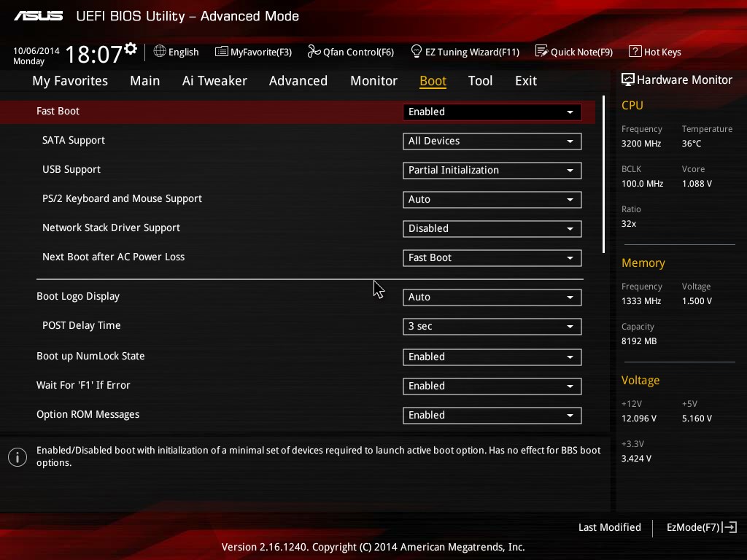
Task: Select the Boot tab
Action: (433, 81)
